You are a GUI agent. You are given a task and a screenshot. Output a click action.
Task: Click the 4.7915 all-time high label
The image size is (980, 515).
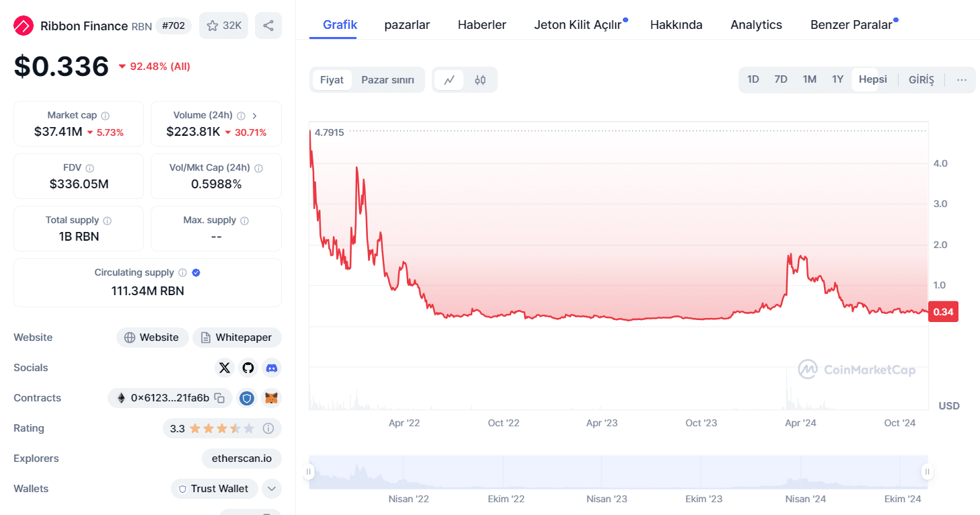click(329, 132)
